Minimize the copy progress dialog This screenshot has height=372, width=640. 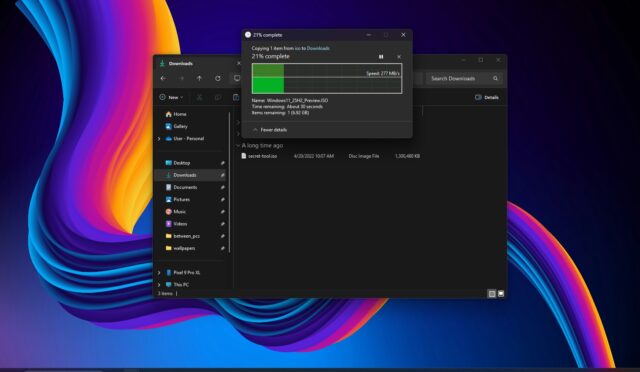[x=369, y=35]
